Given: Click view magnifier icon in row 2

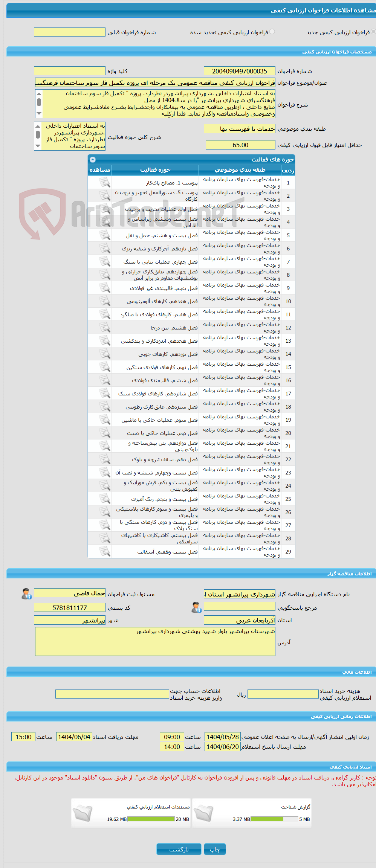Looking at the screenshot, I should tap(104, 196).
